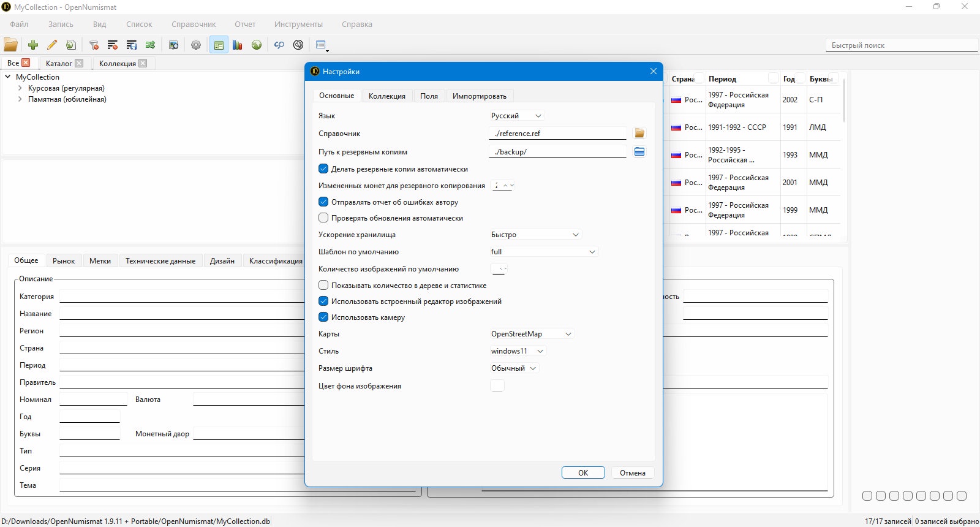Close the Коллекция list tab via its X
This screenshot has height=527, width=980.
pyautogui.click(x=143, y=63)
